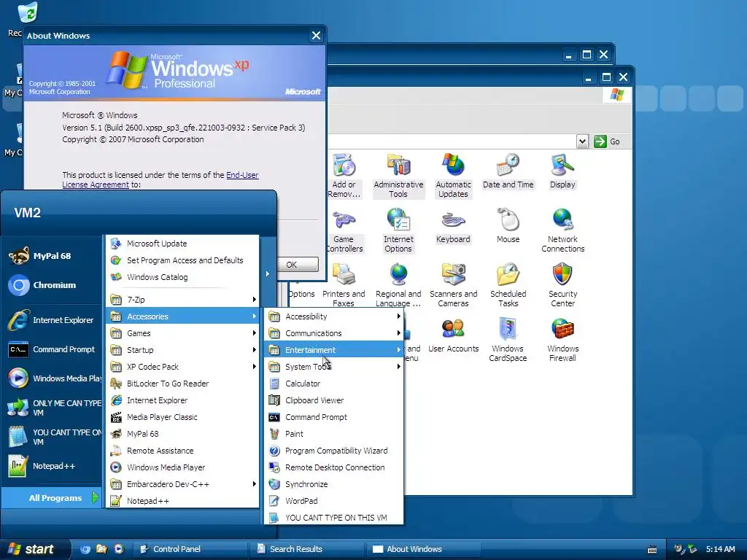Viewport: 747px width, 560px height.
Task: Open Windows Firewall icon
Action: 562,340
